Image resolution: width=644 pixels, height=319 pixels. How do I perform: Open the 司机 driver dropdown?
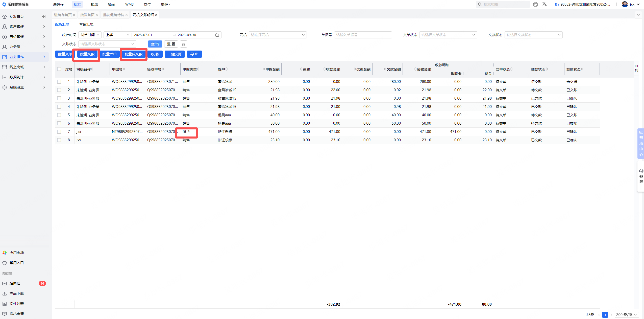click(x=278, y=35)
